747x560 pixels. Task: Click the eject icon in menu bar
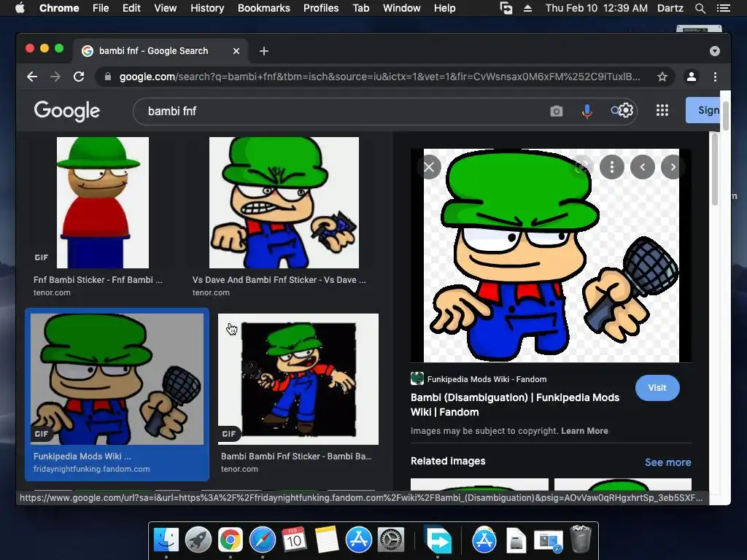[x=527, y=8]
